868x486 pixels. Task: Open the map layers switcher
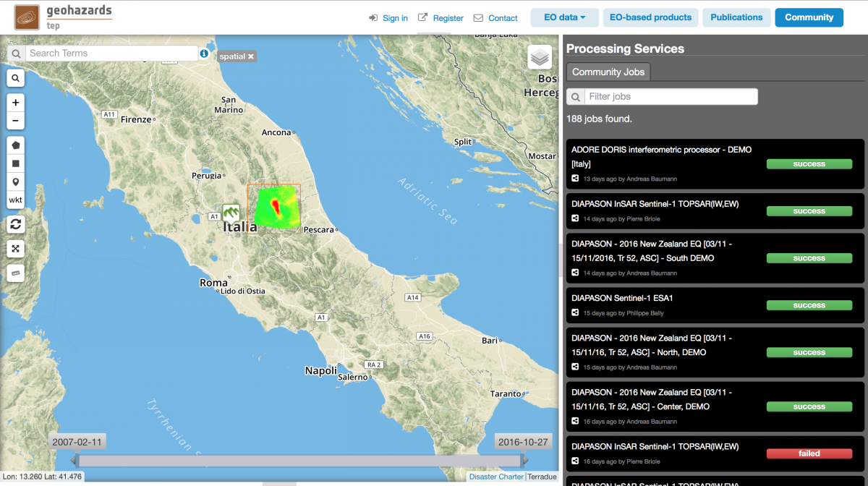[x=540, y=57]
